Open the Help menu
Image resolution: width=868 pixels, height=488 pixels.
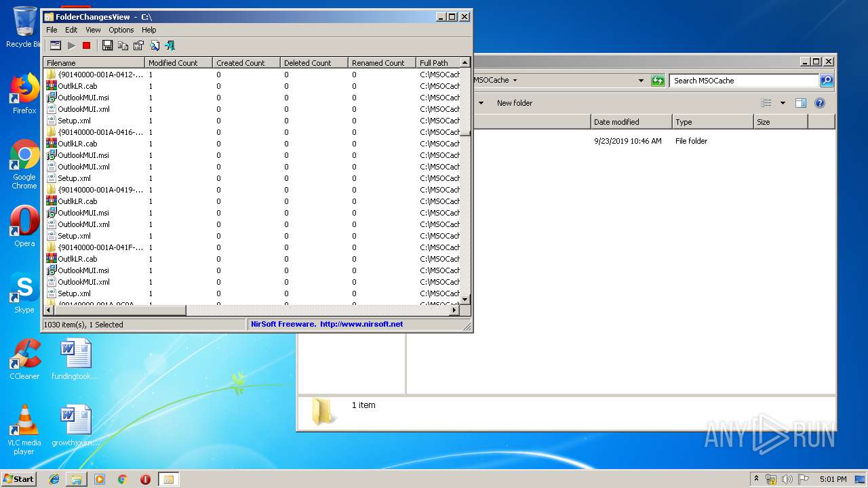click(x=149, y=30)
